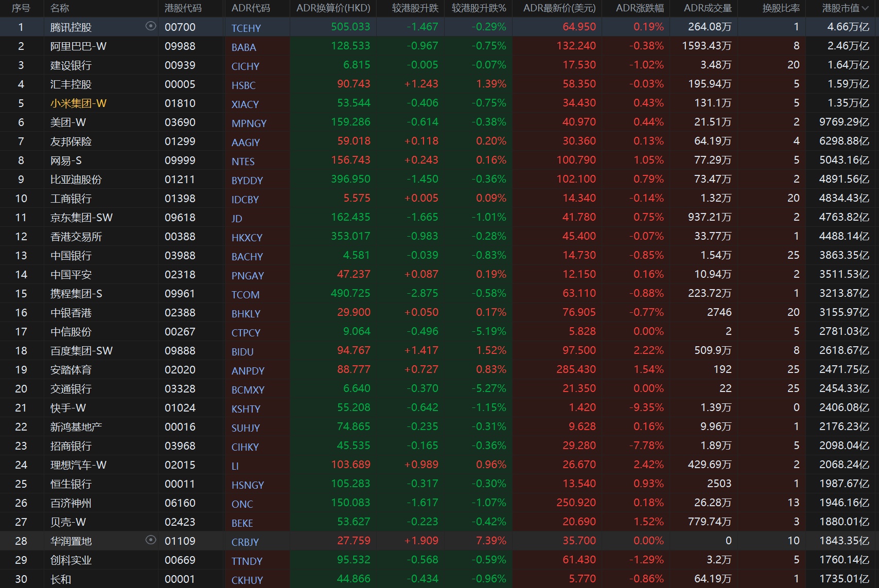The image size is (879, 588).
Task: Sort by the 换股比率 column header
Action: 781,8
